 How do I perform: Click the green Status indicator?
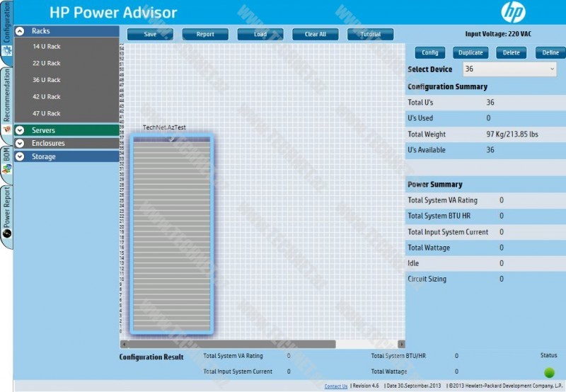pyautogui.click(x=549, y=372)
